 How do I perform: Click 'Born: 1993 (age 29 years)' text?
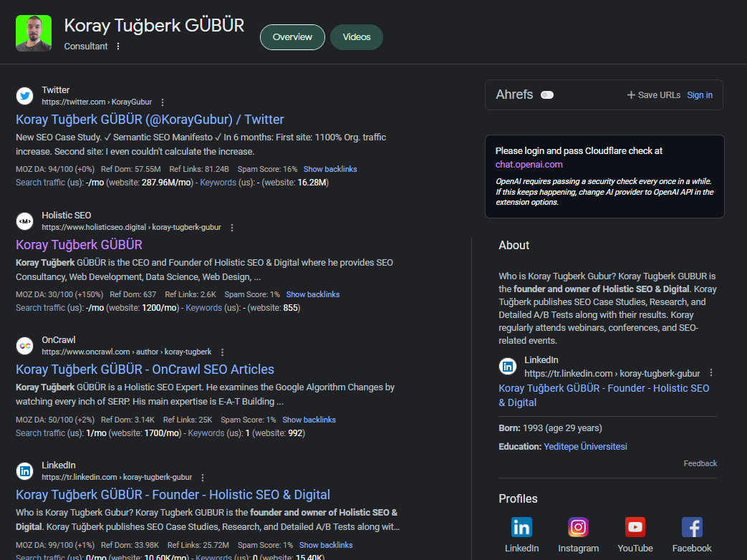550,428
